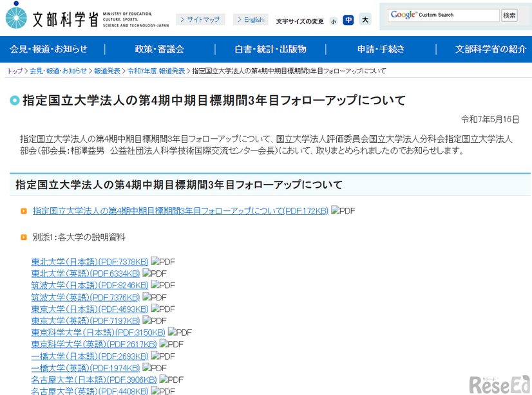This screenshot has width=532, height=395.
Task: Open 東京科学大学(英語) PDF 2617KB
Action: tap(94, 344)
